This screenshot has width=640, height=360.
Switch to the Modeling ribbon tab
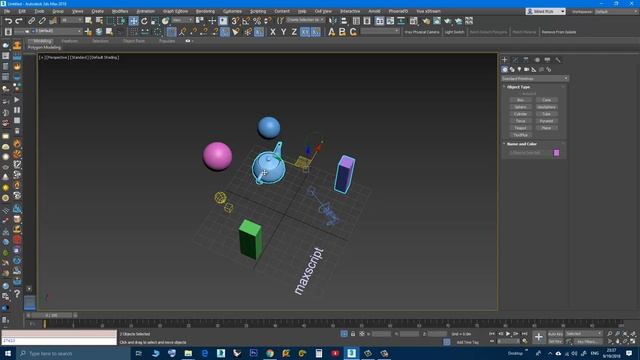click(x=42, y=41)
